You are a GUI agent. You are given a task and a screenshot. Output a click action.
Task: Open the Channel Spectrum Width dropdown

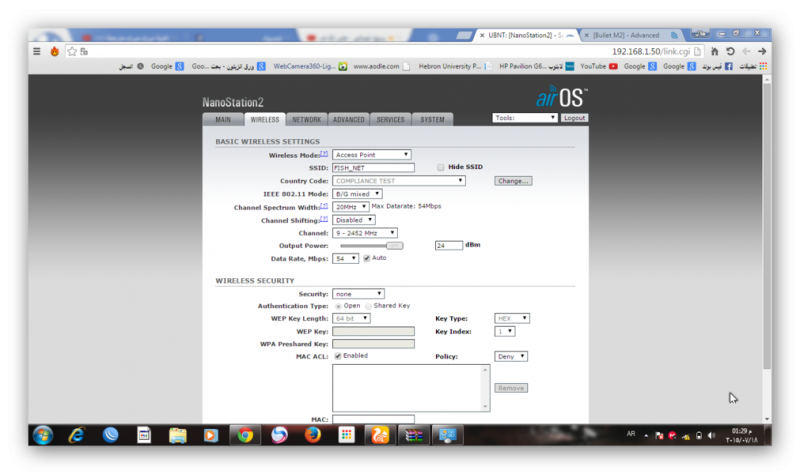click(351, 207)
